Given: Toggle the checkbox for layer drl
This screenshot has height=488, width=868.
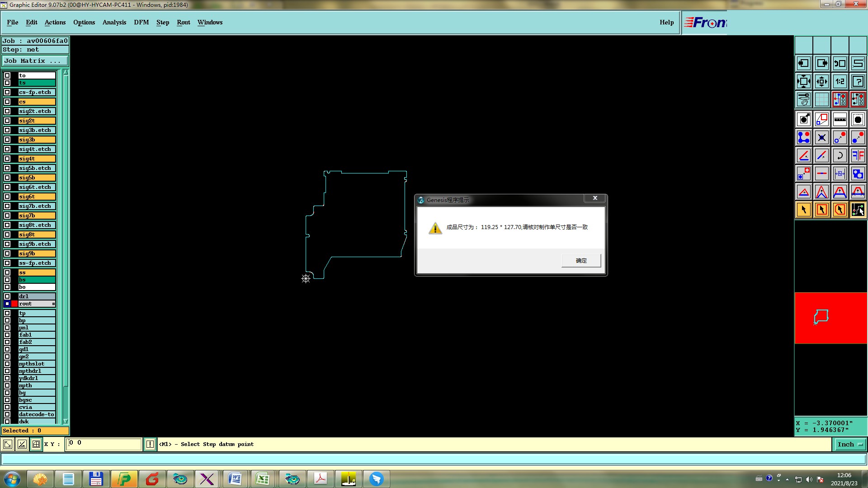Looking at the screenshot, I should click(x=7, y=296).
